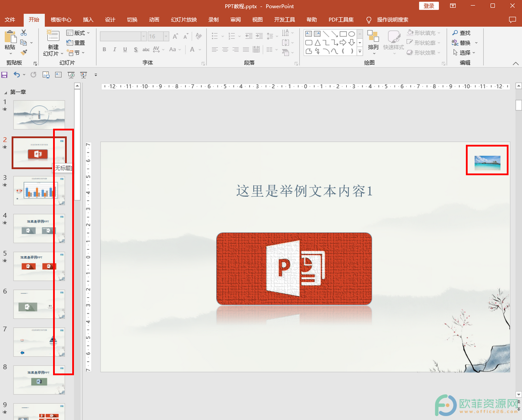
Task: Open the 文件 (File) menu
Action: pos(10,20)
